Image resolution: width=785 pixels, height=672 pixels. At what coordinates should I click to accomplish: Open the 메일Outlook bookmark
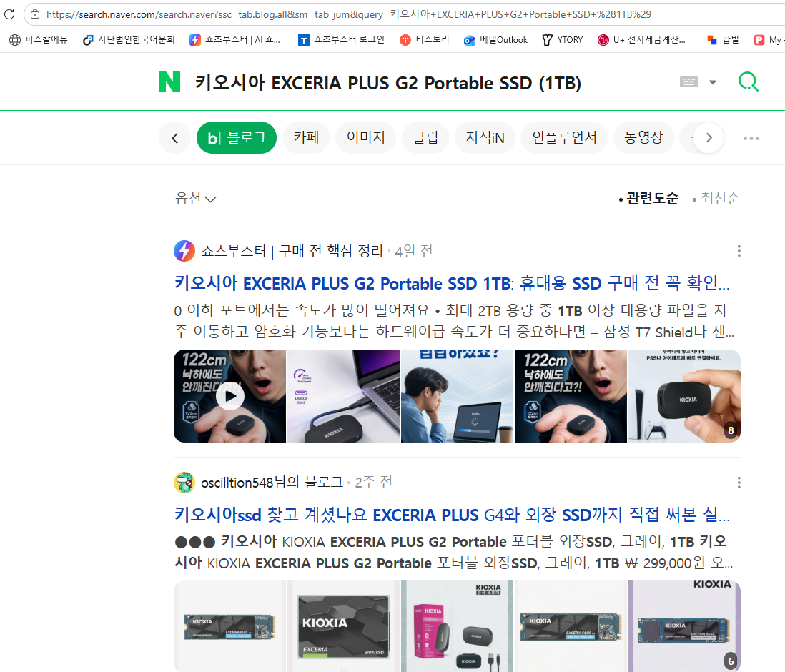pyautogui.click(x=495, y=39)
